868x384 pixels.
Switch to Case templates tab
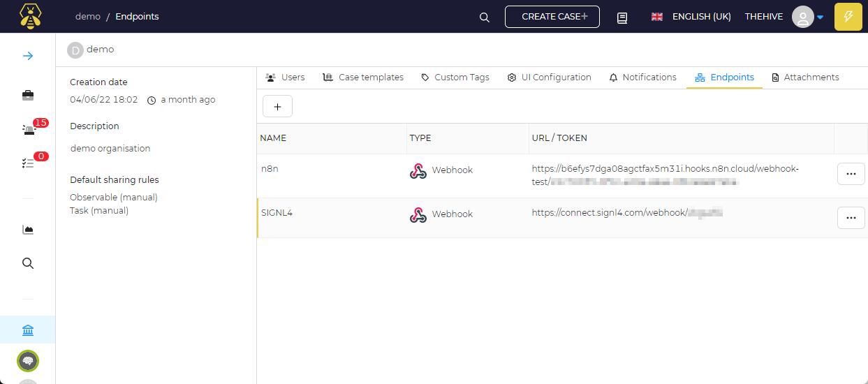pos(363,77)
